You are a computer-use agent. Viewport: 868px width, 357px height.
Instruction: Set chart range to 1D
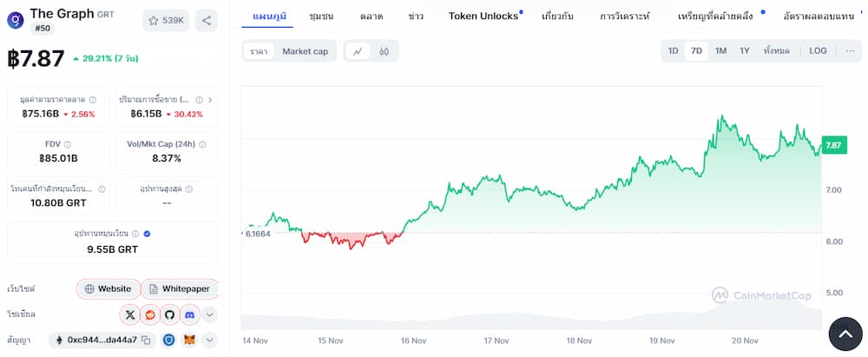coord(673,51)
